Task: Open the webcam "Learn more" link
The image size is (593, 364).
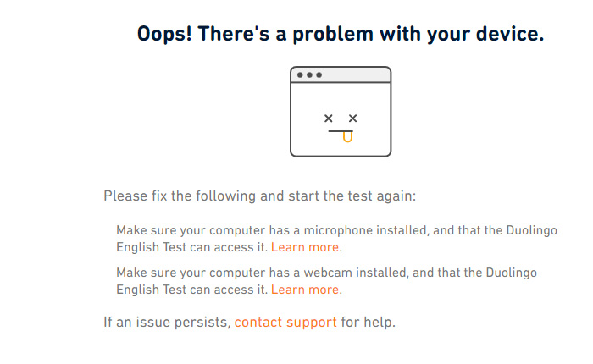Action: [305, 290]
